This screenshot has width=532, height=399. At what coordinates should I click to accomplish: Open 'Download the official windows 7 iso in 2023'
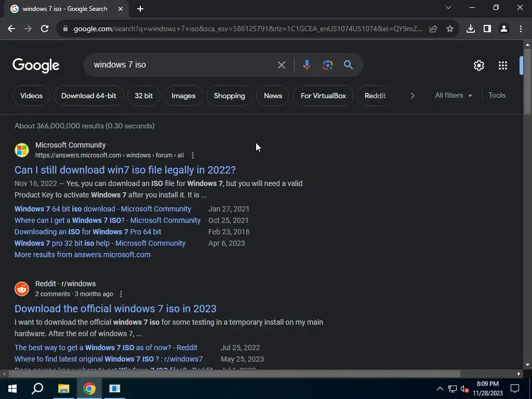coord(115,309)
